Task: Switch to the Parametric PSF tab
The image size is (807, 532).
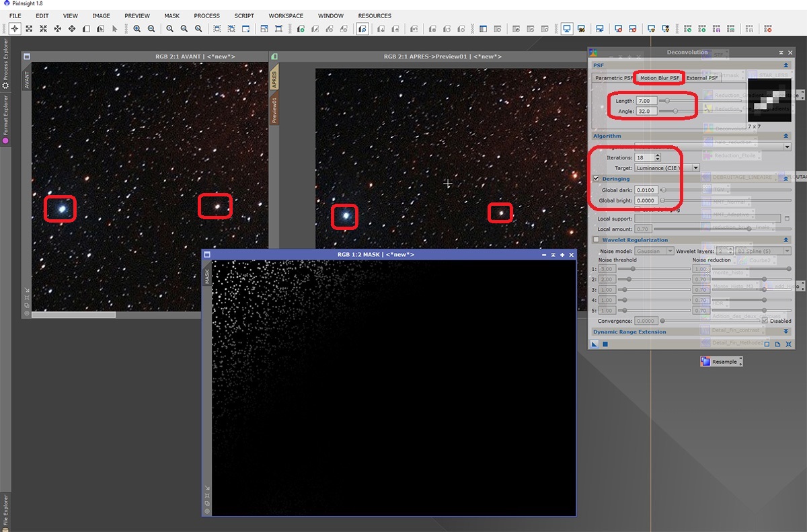Action: 613,78
